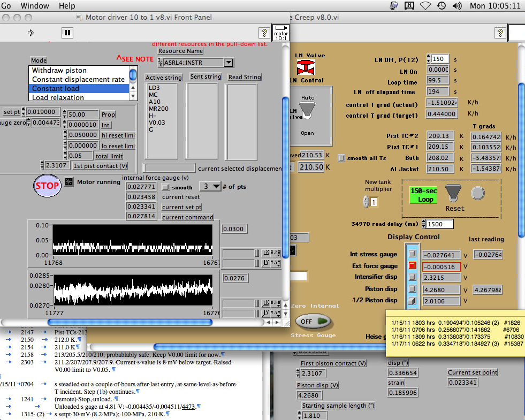Screen dimensions: 525x420
Task: Open the Resource Name ASRL4::INSTR dropdown
Action: 229,63
